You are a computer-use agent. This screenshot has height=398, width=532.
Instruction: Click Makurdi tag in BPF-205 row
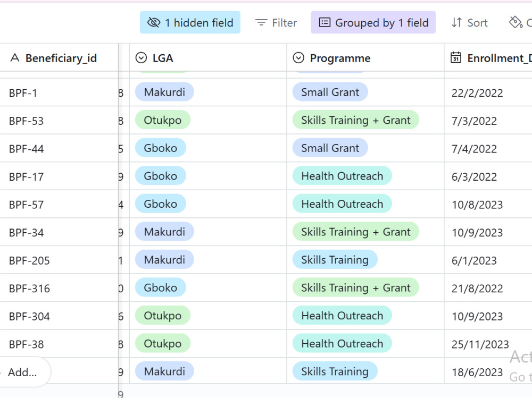(164, 259)
